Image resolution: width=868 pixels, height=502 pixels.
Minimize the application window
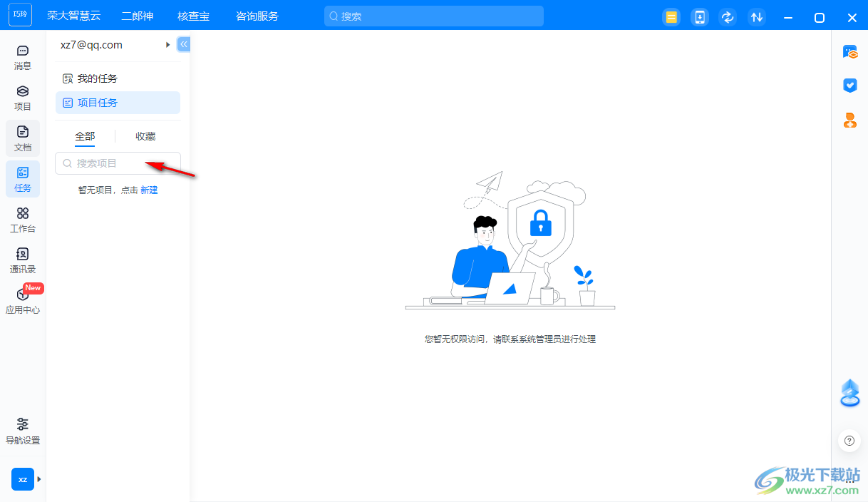[x=788, y=17]
